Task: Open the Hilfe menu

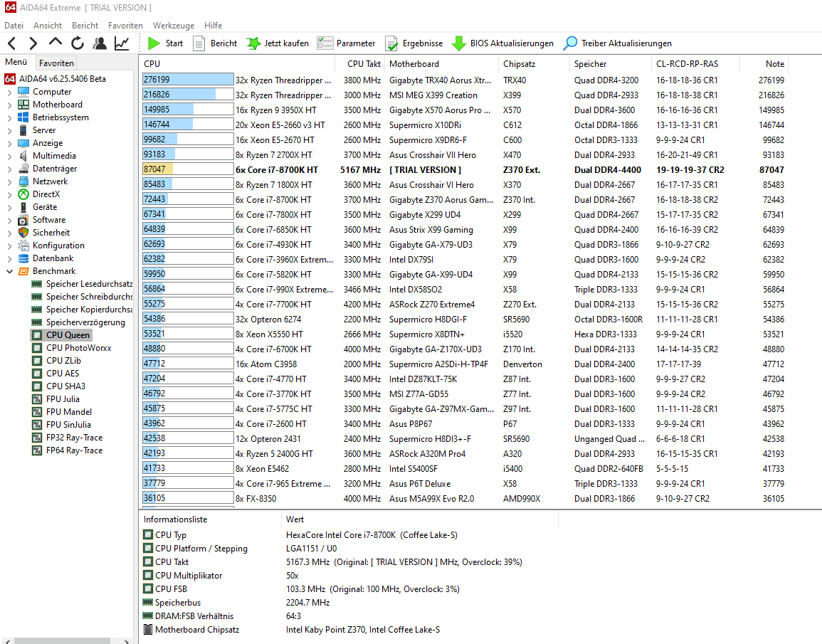Action: [214, 25]
